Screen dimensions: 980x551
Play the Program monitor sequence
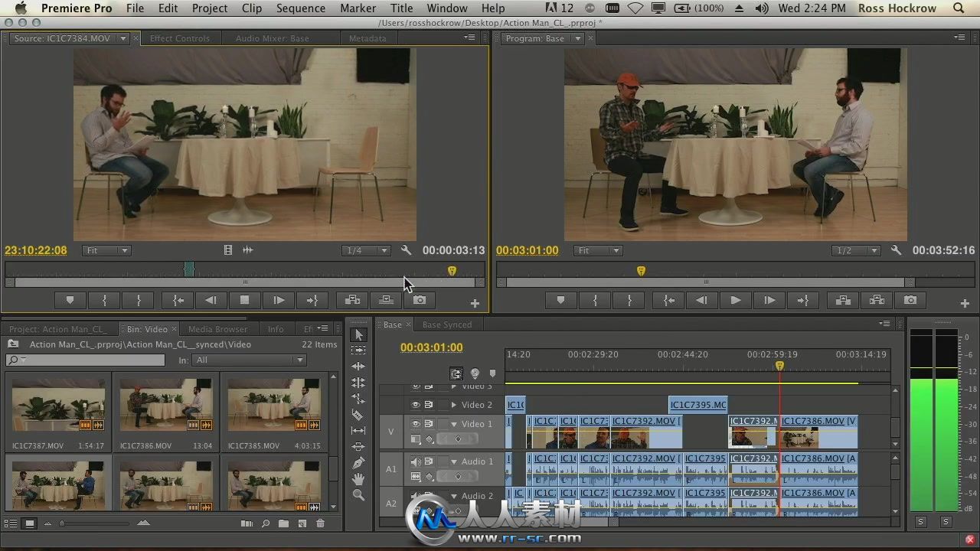(736, 301)
